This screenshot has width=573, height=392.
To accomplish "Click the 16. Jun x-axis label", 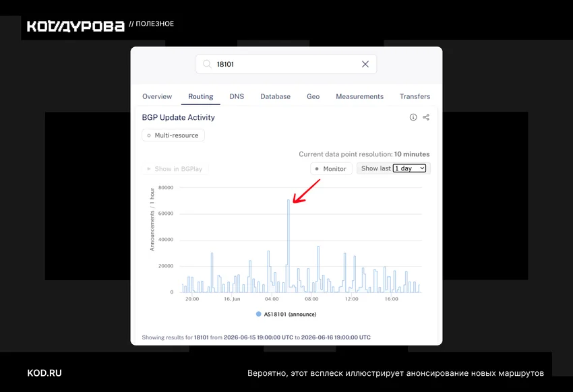I will (x=232, y=299).
